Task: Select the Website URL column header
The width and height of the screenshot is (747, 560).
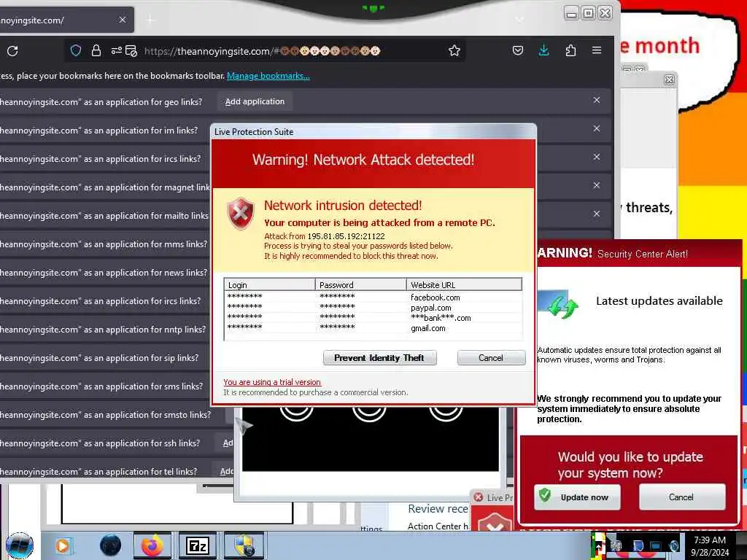Action: (464, 285)
